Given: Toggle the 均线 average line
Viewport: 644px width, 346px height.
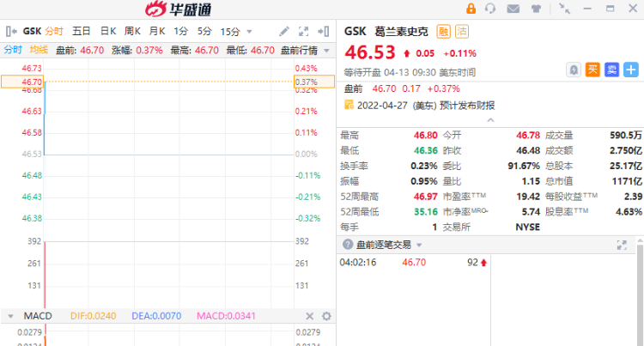Looking at the screenshot, I should point(39,50).
